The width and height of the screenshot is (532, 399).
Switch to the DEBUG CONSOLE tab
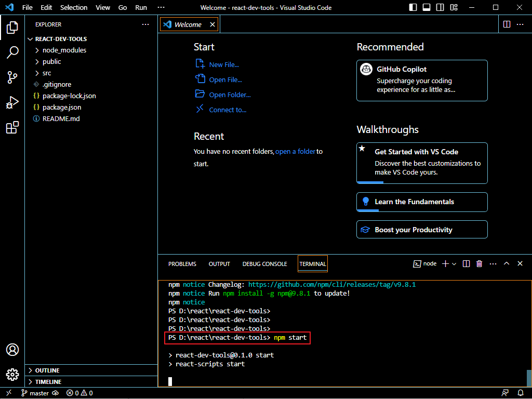click(x=264, y=264)
